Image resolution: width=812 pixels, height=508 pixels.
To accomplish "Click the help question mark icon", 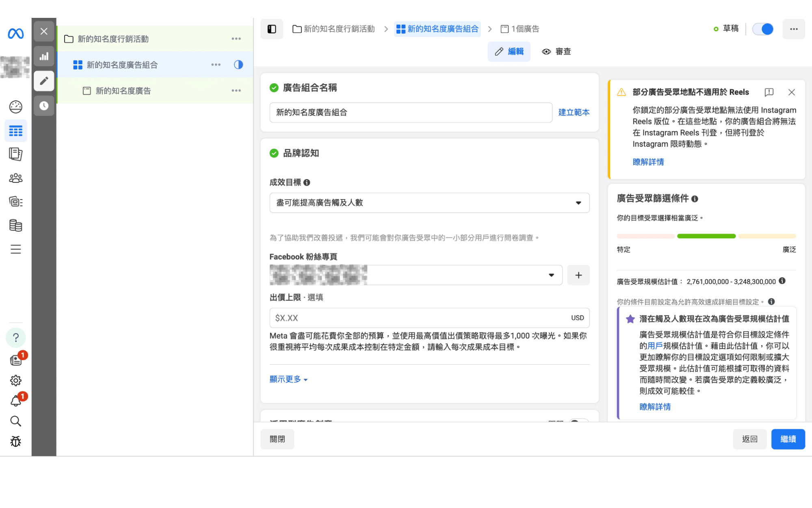I will tap(15, 337).
